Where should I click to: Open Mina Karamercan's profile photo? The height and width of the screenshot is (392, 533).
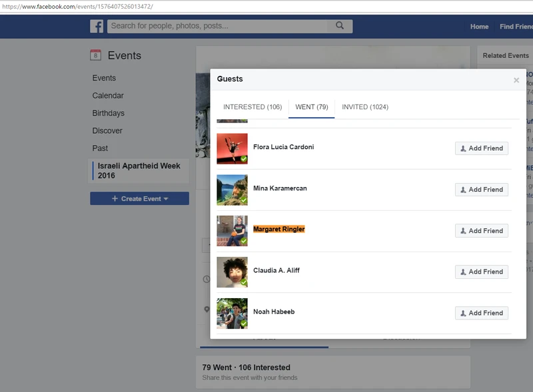coord(232,190)
